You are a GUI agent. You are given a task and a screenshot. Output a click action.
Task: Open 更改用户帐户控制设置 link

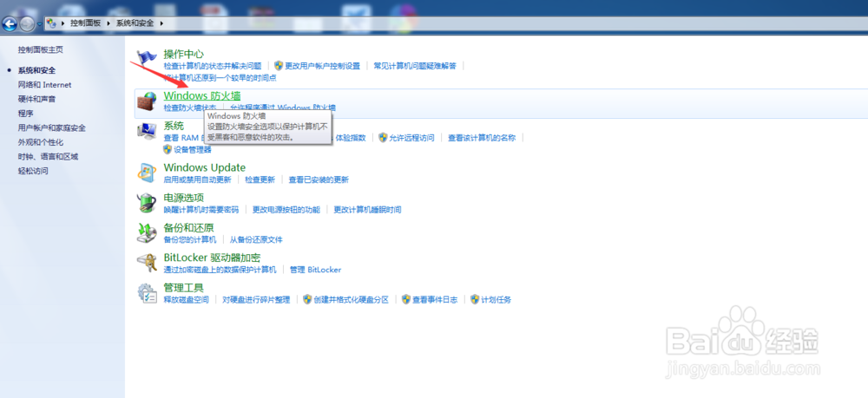pos(322,66)
